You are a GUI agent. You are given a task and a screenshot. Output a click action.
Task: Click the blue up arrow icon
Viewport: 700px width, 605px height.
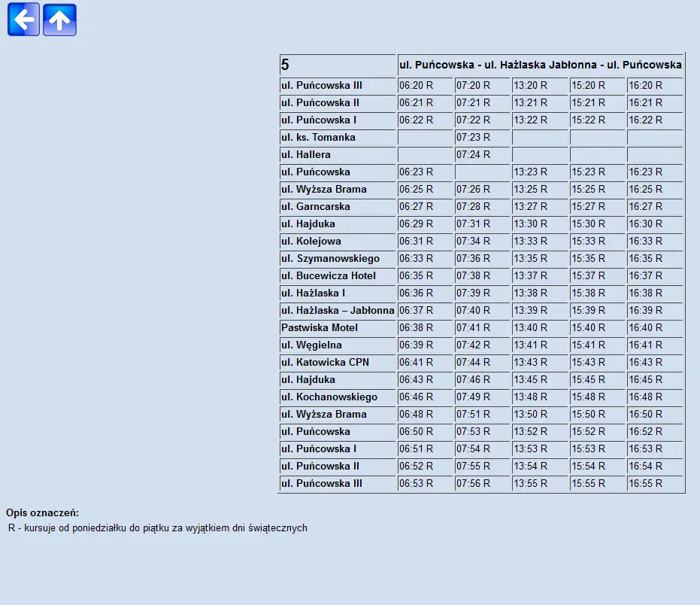59,20
